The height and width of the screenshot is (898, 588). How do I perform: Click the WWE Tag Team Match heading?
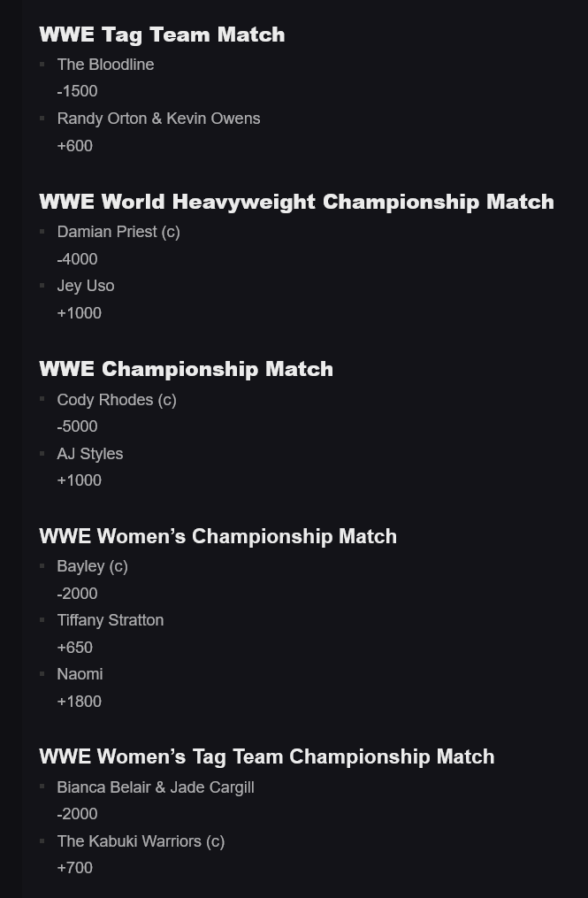162,35
